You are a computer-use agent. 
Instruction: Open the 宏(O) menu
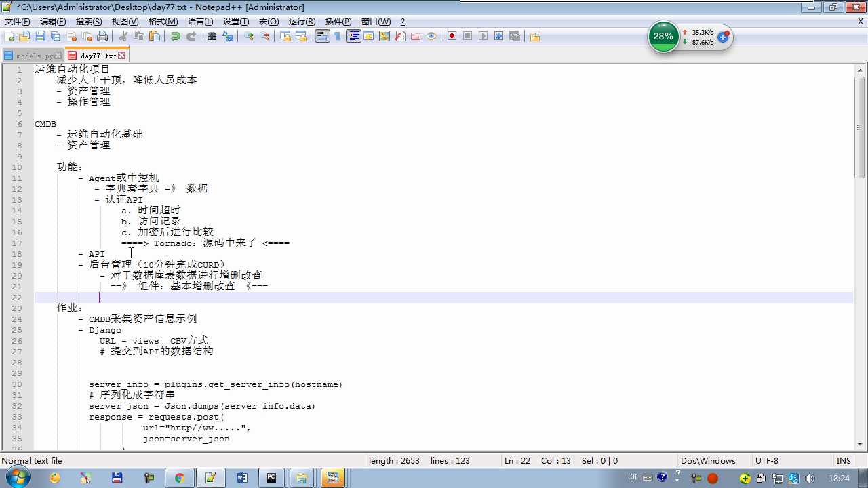(269, 22)
